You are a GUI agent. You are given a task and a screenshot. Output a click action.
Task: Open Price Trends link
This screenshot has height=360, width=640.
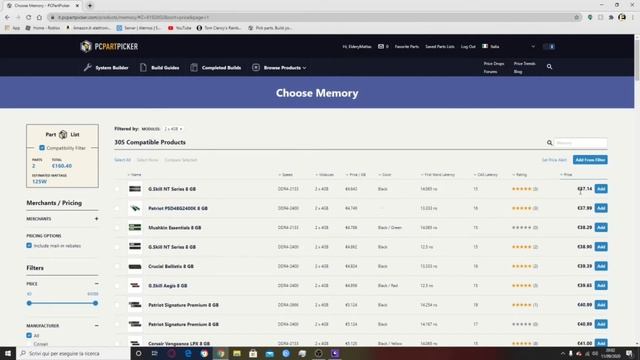[x=524, y=64]
